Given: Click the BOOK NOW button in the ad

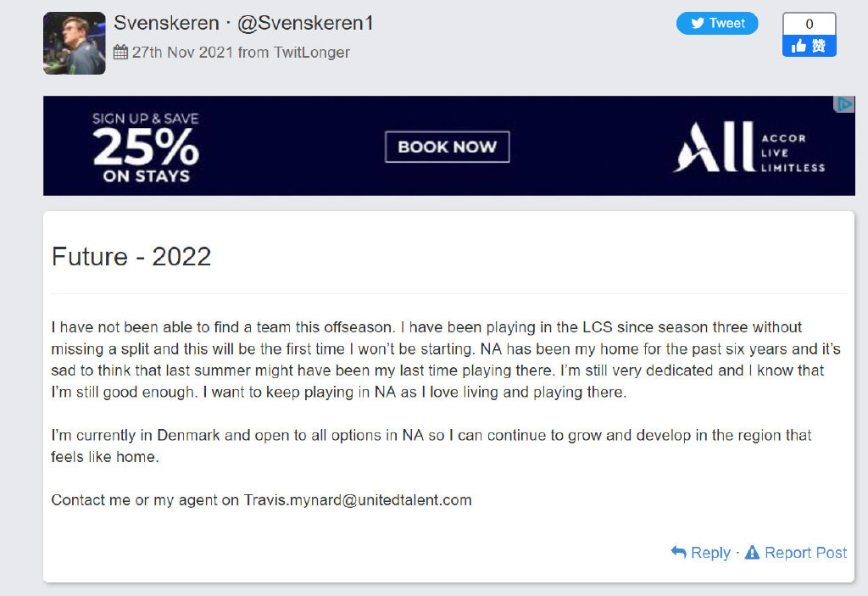Looking at the screenshot, I should point(448,147).
